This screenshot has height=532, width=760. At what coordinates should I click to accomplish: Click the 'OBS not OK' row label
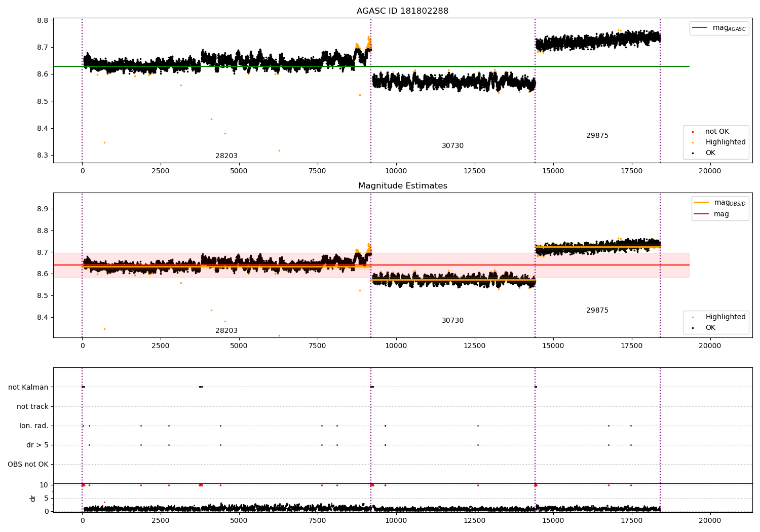click(x=28, y=464)
